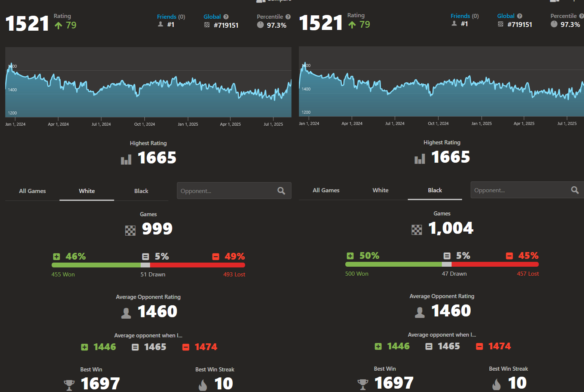Click the Best Win 1697 value in the White-stats panel
The image size is (584, 392).
pos(100,384)
